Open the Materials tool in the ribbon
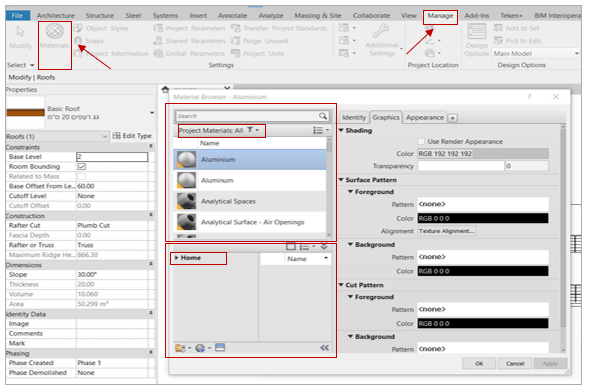Image resolution: width=589 pixels, height=392 pixels. [x=54, y=36]
